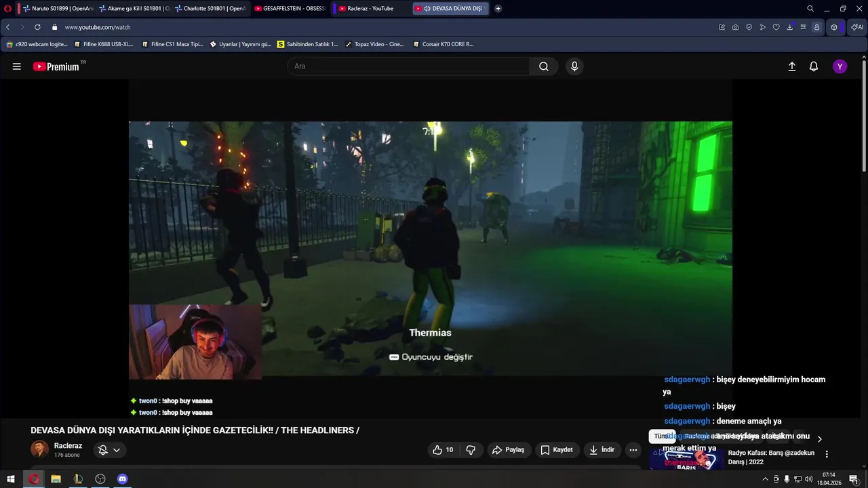Select the Tümü filter chip
This screenshot has height=488, width=868.
pos(662,436)
